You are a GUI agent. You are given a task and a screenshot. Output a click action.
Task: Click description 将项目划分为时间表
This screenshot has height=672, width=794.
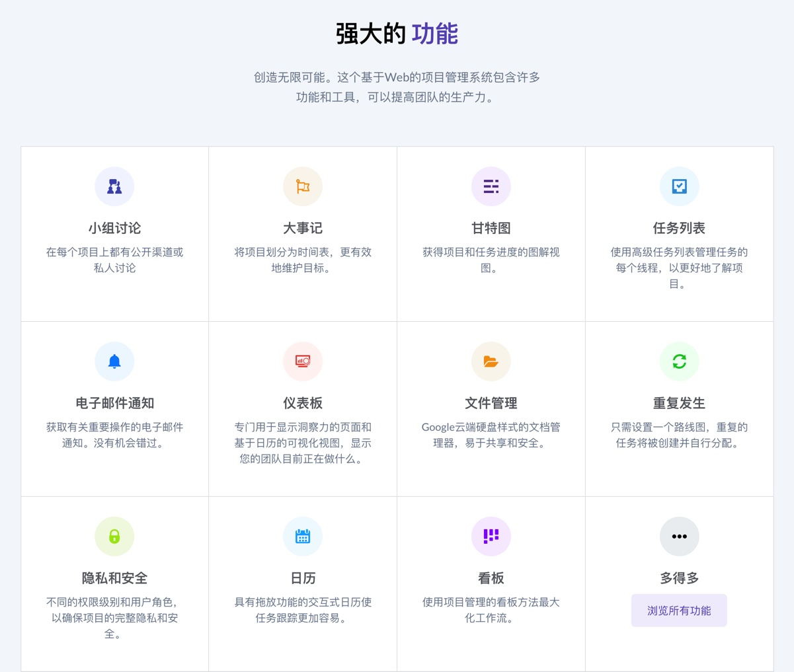303,260
